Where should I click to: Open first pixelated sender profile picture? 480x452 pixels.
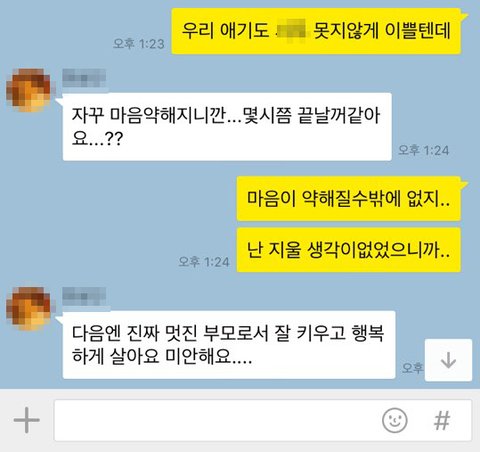pyautogui.click(x=29, y=90)
